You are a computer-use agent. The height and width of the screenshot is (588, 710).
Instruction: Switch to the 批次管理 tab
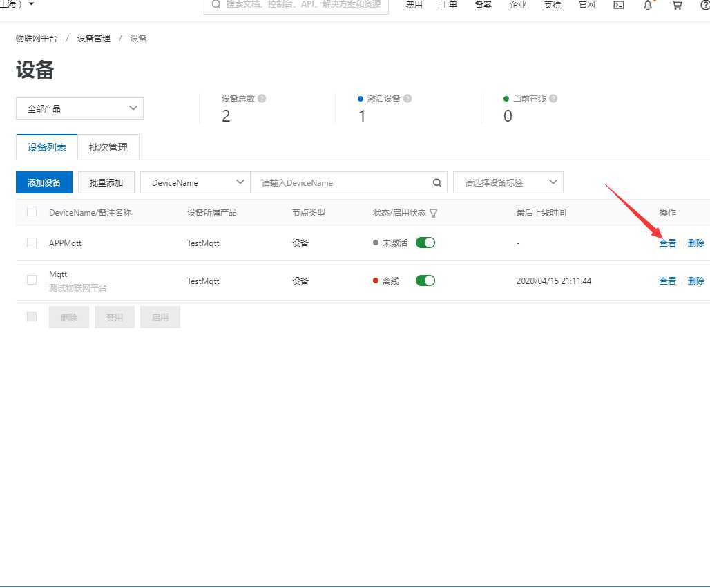point(108,147)
